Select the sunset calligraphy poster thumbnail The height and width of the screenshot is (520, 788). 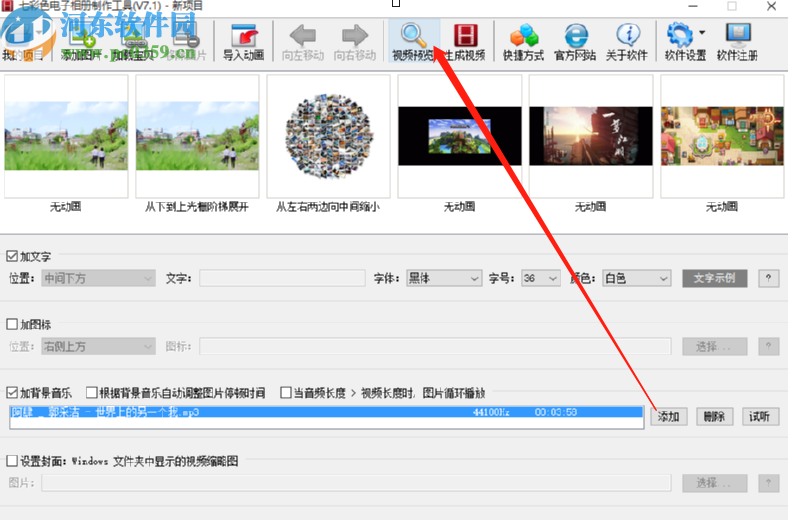click(591, 137)
